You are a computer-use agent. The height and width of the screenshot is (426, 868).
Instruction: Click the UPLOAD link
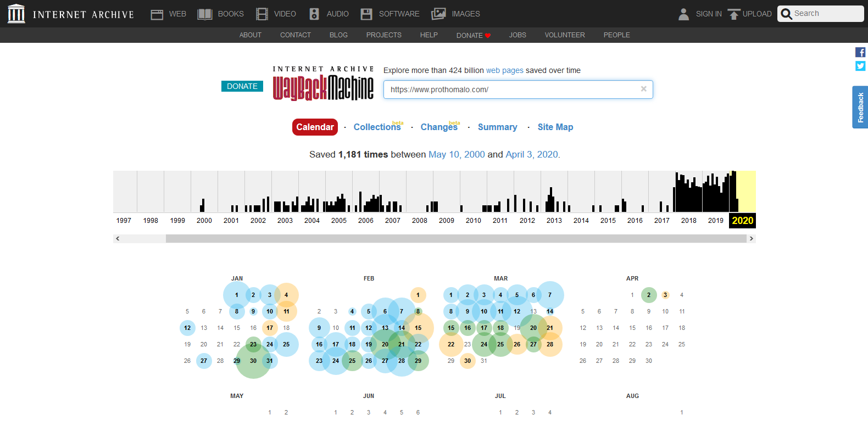pos(757,14)
